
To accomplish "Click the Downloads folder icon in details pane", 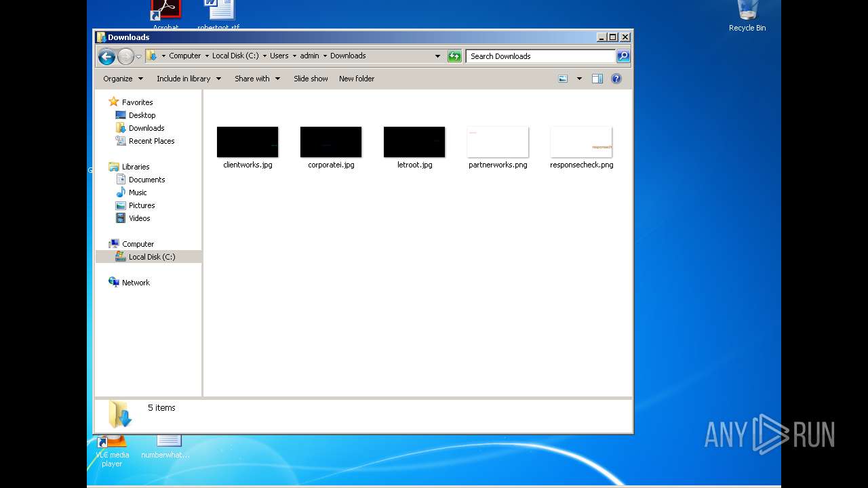I will 120,413.
